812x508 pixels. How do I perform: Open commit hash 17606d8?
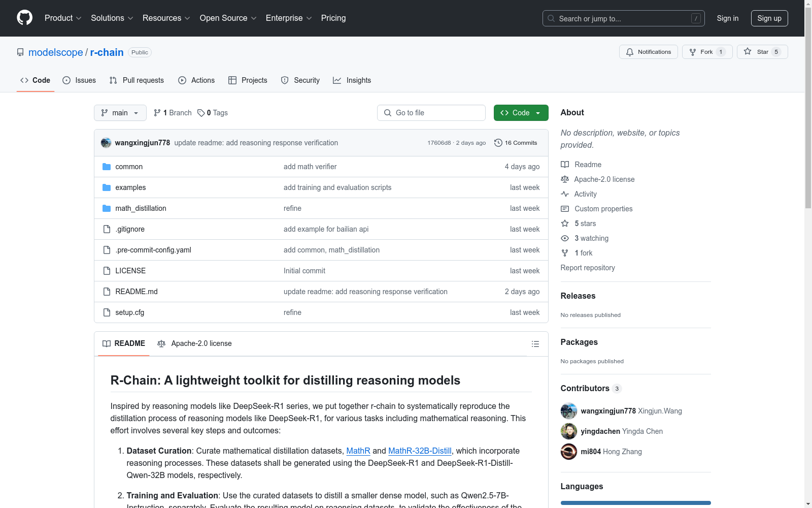pos(439,143)
